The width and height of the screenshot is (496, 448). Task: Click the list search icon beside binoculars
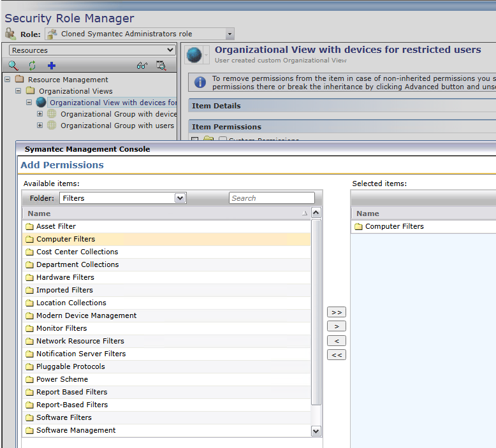click(x=161, y=66)
